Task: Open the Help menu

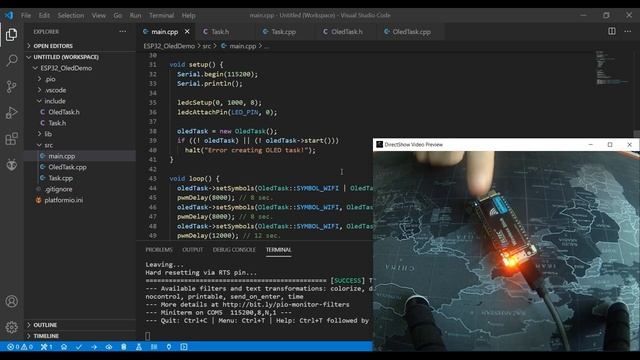Action: [x=188, y=15]
